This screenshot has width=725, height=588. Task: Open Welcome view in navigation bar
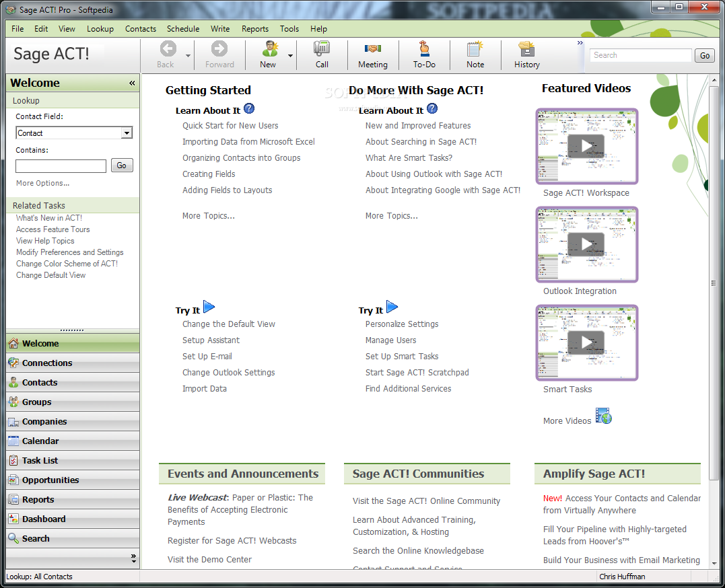(73, 344)
